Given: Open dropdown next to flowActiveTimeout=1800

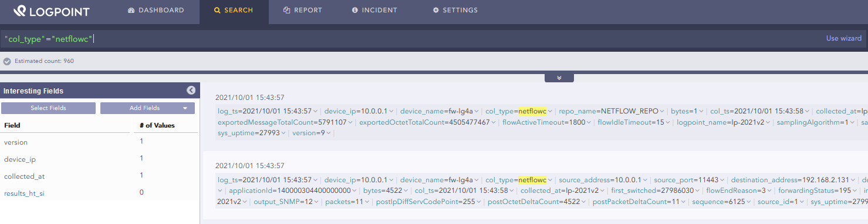Looking at the screenshot, I should click(589, 122).
